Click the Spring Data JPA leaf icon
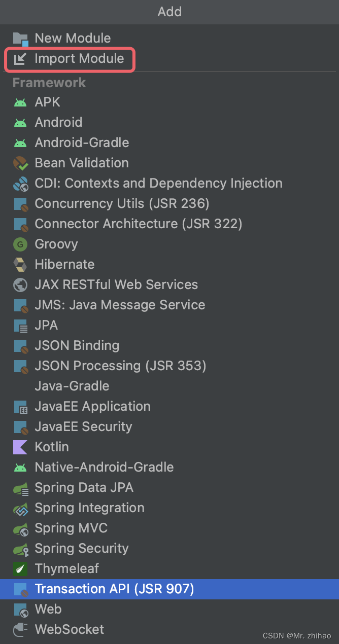 tap(20, 487)
